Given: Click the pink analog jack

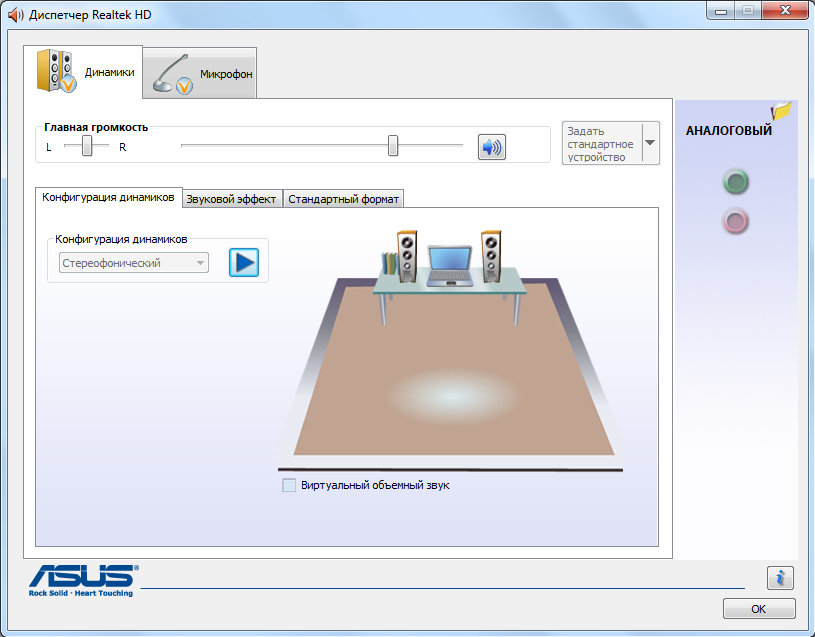Looking at the screenshot, I should 735,222.
